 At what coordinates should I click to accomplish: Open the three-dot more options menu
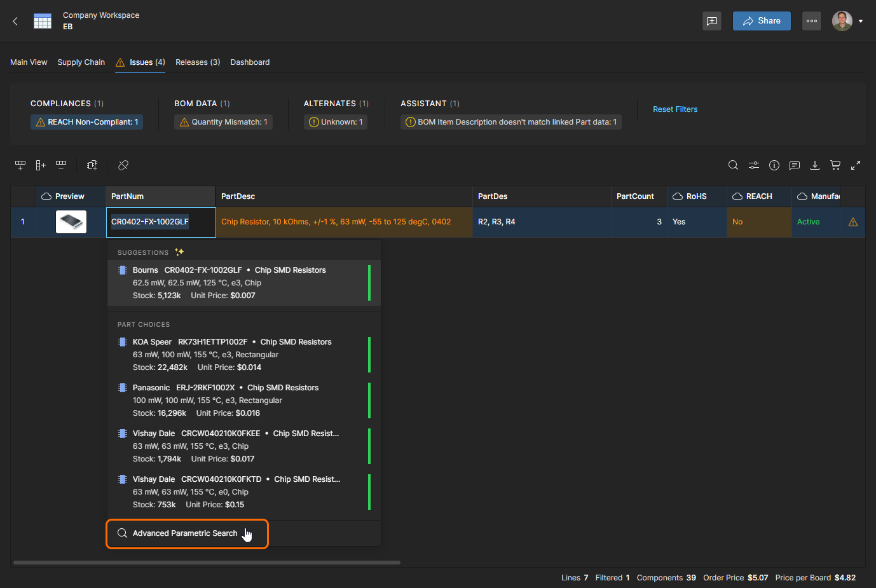point(812,21)
